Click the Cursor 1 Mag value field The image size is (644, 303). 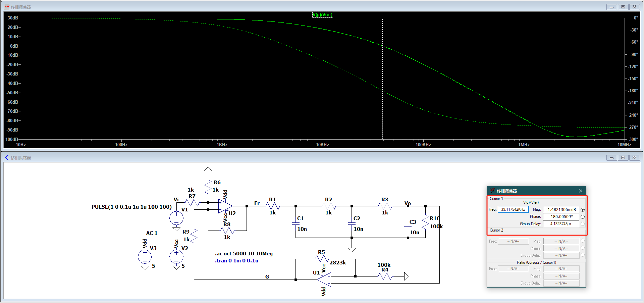(561, 210)
